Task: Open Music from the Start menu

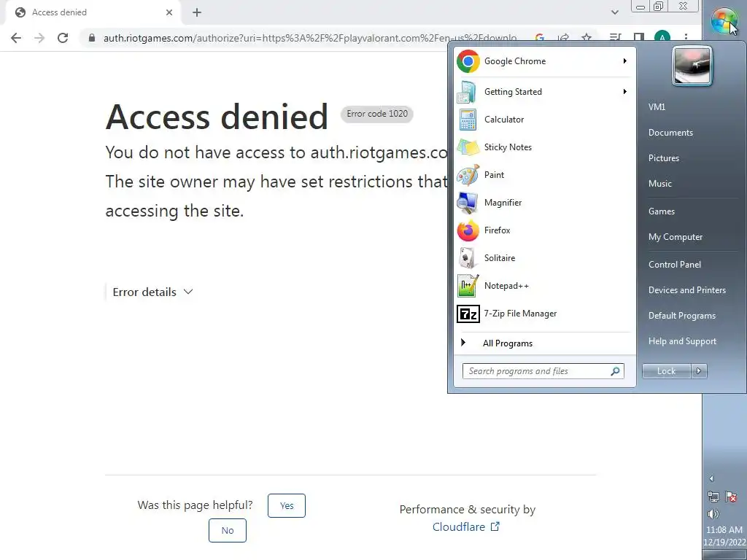Action: pyautogui.click(x=659, y=184)
